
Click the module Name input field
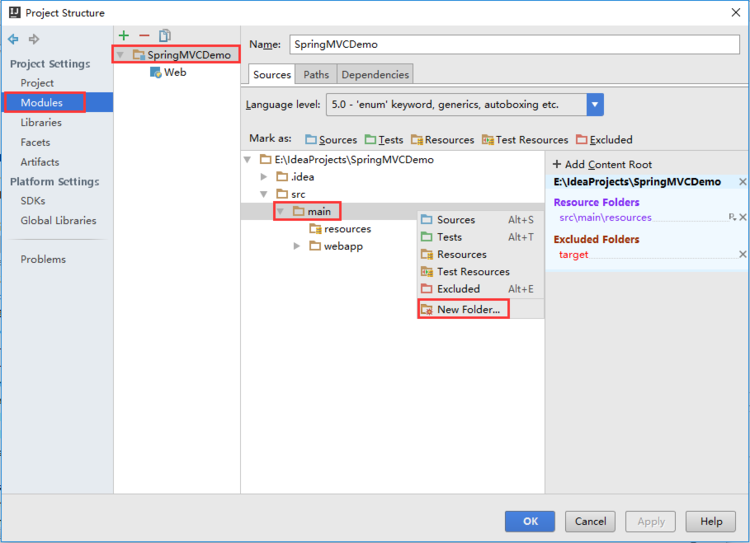click(514, 44)
